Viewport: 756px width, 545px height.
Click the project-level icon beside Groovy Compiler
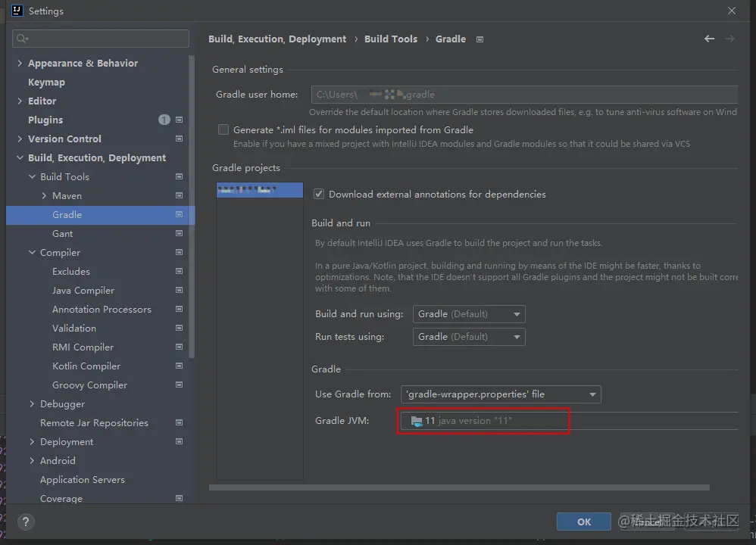click(179, 385)
